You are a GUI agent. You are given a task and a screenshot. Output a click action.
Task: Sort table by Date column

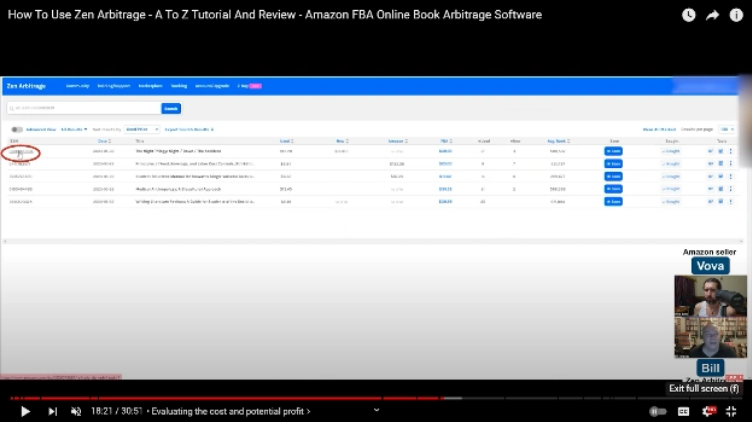click(x=104, y=141)
